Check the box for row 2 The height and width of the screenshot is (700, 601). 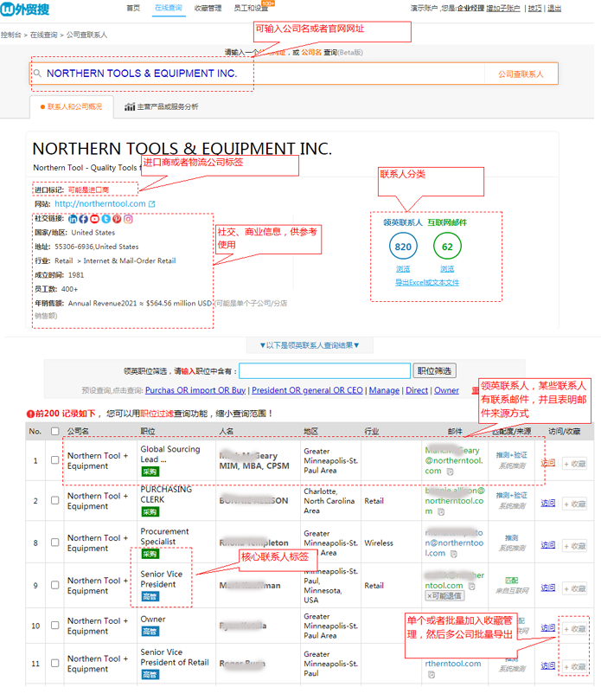pos(54,500)
